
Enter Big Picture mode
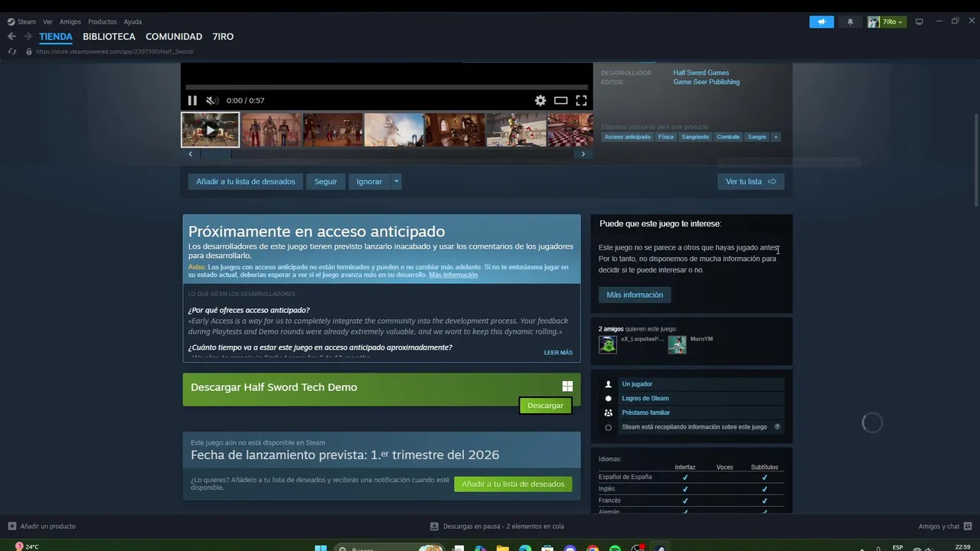pyautogui.click(x=920, y=21)
